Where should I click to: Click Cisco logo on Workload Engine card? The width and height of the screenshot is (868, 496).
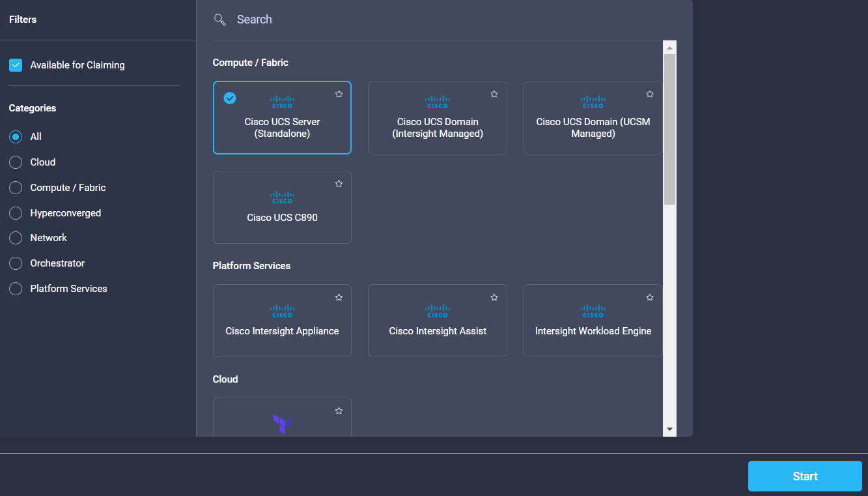tap(593, 310)
